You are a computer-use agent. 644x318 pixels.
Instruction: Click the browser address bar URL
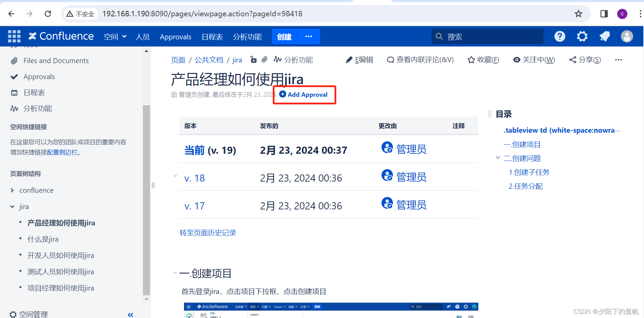pos(202,14)
